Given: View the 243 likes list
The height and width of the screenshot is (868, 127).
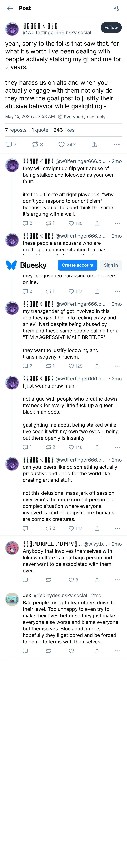Looking at the screenshot, I should click(x=64, y=130).
